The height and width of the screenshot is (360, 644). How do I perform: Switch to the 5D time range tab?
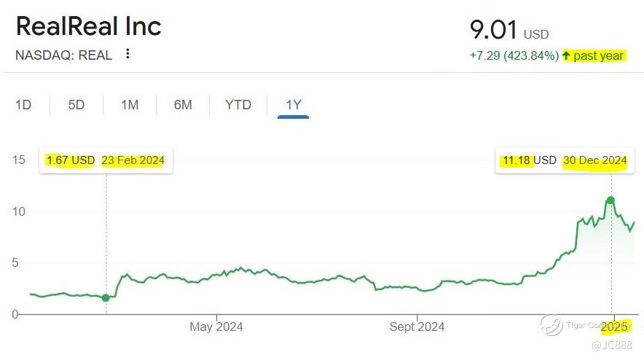[76, 105]
